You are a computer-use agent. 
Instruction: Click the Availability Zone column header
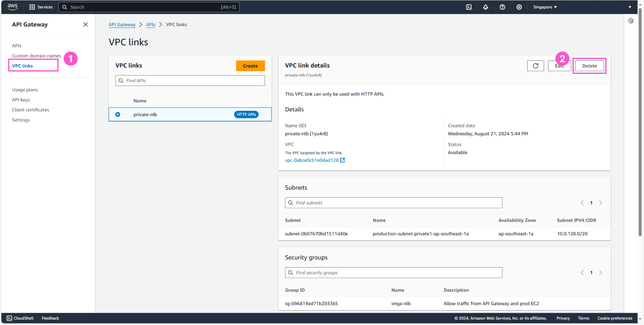[517, 220]
